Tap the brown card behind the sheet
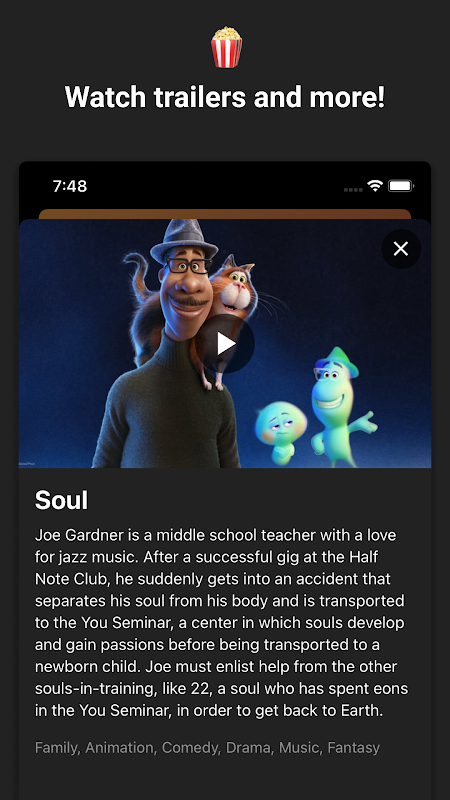450x800 pixels. 225,214
